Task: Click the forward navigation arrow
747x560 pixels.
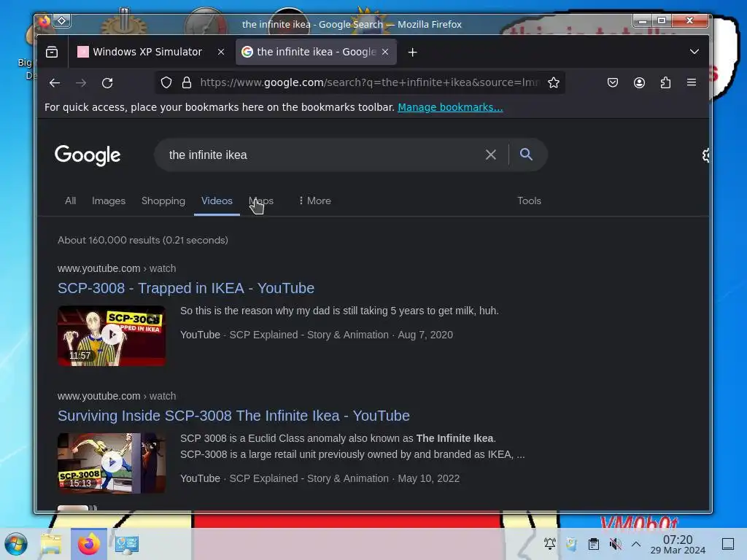Action: (81, 83)
